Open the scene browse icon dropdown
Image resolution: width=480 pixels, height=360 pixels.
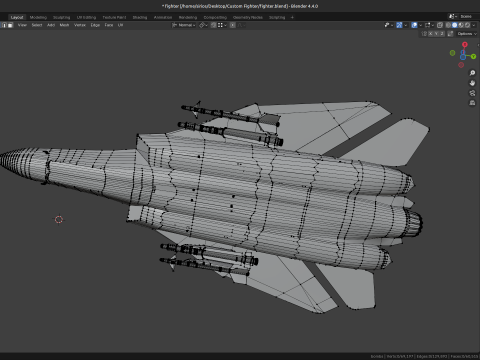coord(452,16)
